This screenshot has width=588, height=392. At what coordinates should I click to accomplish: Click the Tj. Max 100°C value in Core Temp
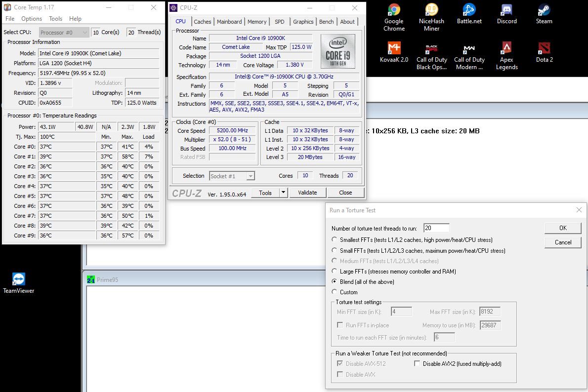click(67, 137)
